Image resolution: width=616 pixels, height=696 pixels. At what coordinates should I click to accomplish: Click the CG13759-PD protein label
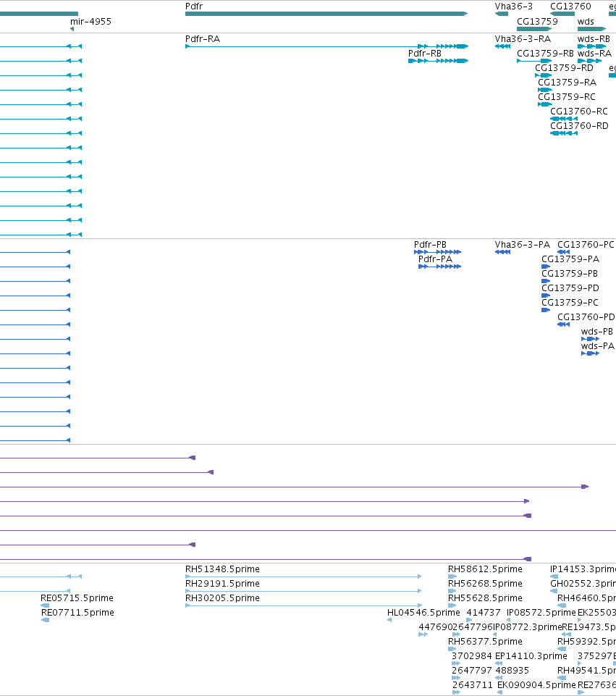[570, 288]
